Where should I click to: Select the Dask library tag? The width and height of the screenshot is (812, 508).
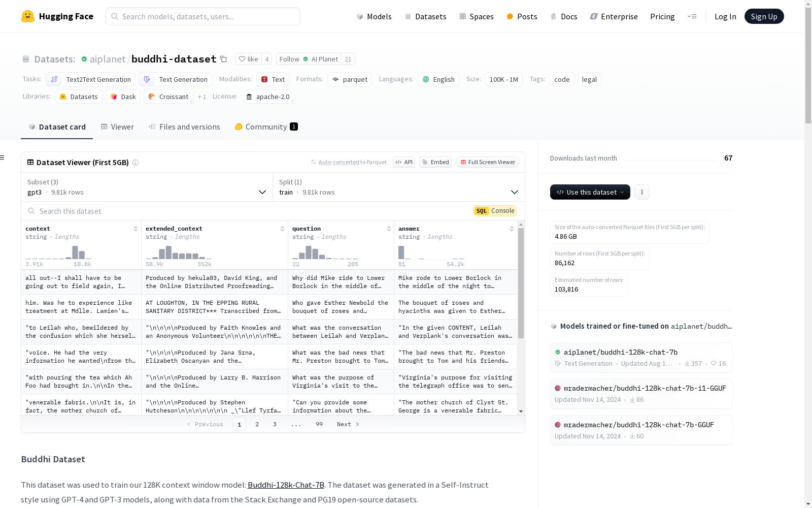(123, 97)
